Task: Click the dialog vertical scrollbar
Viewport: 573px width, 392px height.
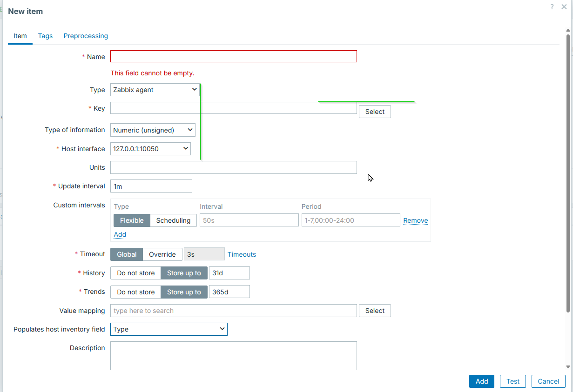Action: (568, 172)
